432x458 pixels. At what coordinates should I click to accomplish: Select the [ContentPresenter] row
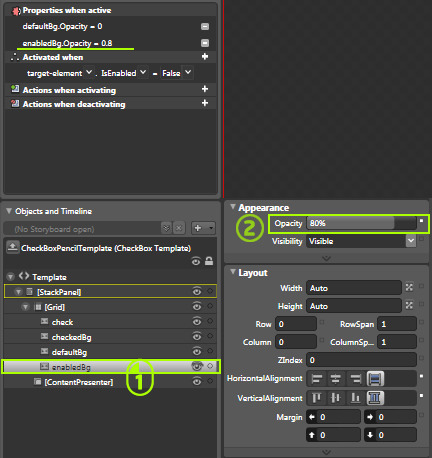tap(110, 382)
